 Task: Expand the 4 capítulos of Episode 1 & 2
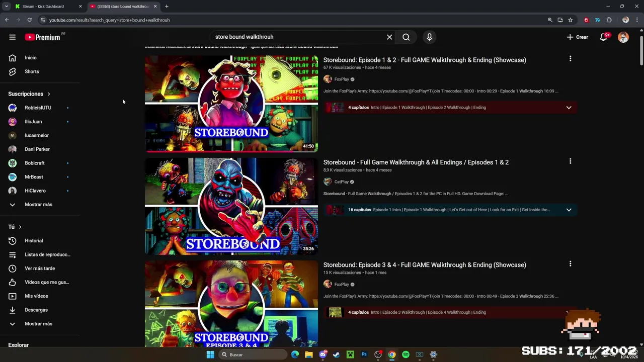(x=569, y=108)
